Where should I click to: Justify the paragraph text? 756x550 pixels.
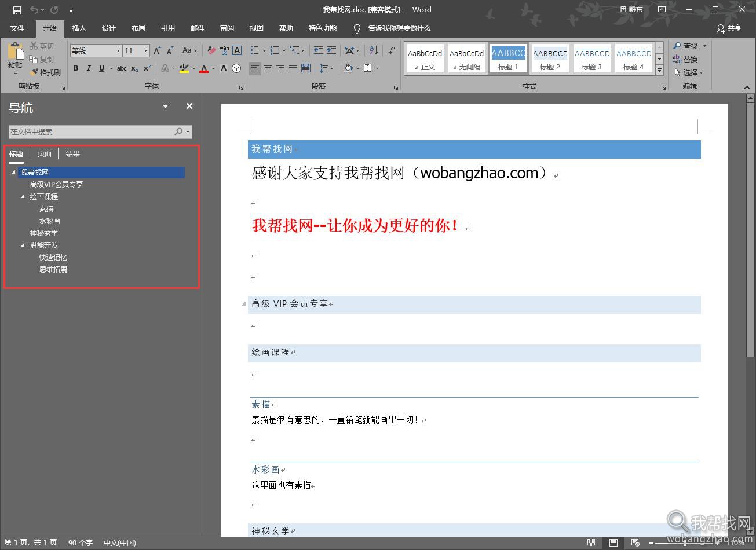pos(293,68)
